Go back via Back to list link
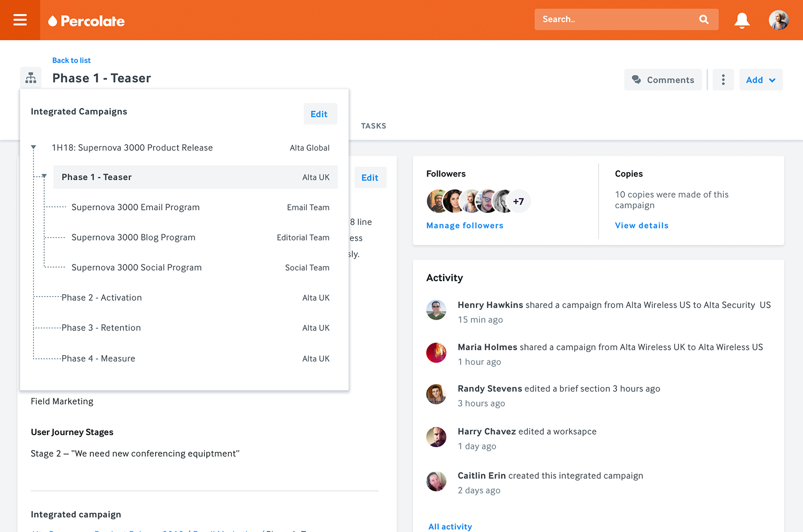The width and height of the screenshot is (803, 532). click(71, 60)
